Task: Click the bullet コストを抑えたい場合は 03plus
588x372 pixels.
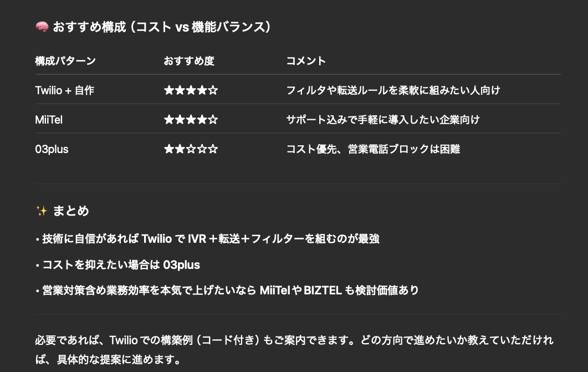Action: 117,264
